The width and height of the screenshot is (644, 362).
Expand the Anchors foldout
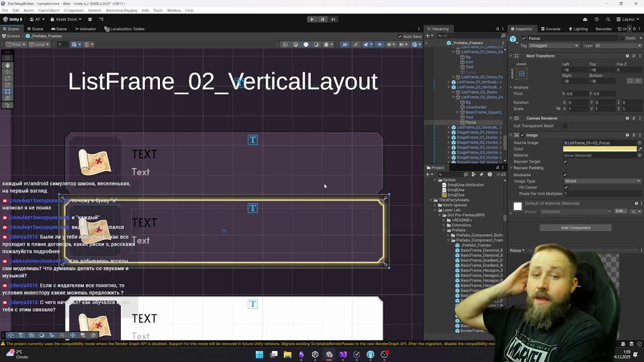[511, 87]
